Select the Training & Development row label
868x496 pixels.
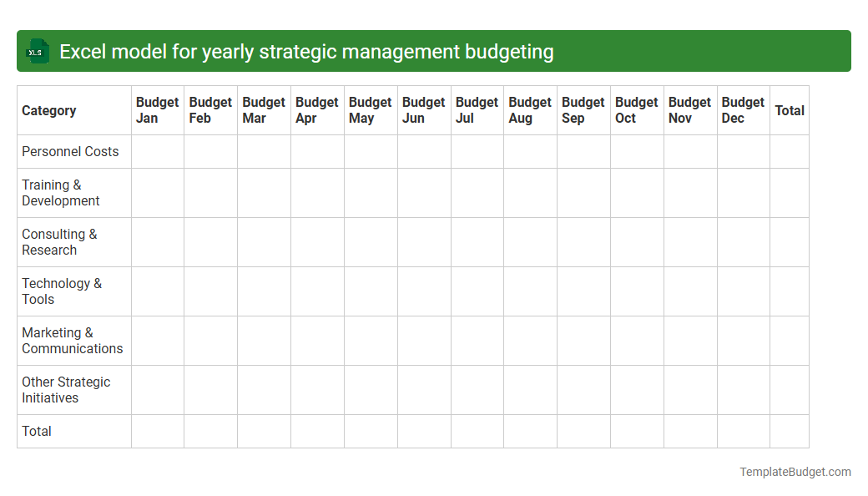[x=60, y=193]
